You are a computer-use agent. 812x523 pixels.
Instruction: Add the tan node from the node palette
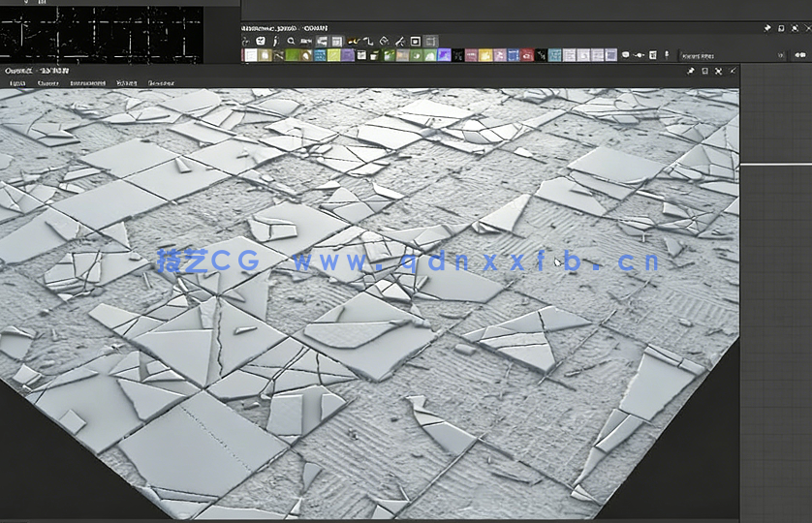(x=265, y=55)
